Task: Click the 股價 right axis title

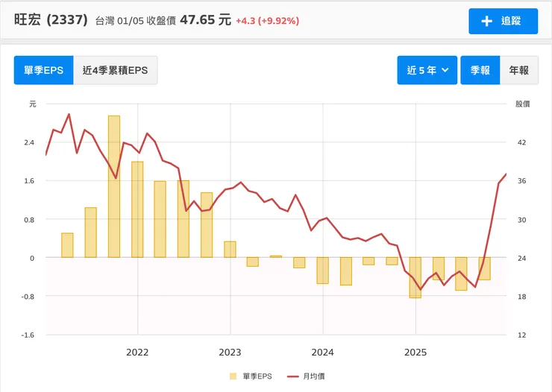Action: [x=522, y=104]
